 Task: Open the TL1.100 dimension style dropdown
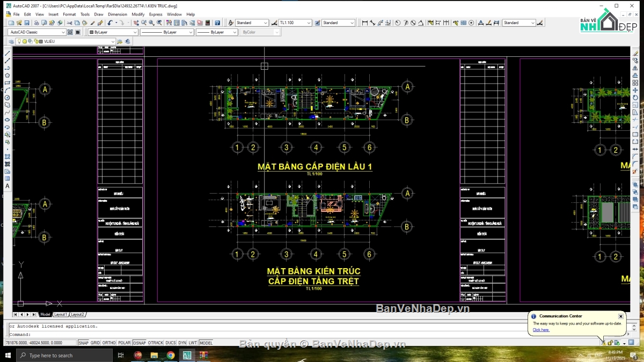[x=295, y=23]
